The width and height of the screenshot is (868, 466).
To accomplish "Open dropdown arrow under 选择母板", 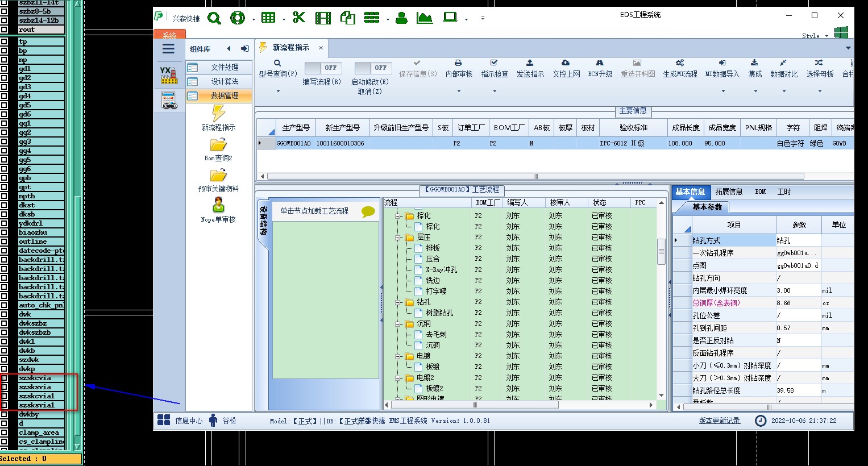I will 820,91.
